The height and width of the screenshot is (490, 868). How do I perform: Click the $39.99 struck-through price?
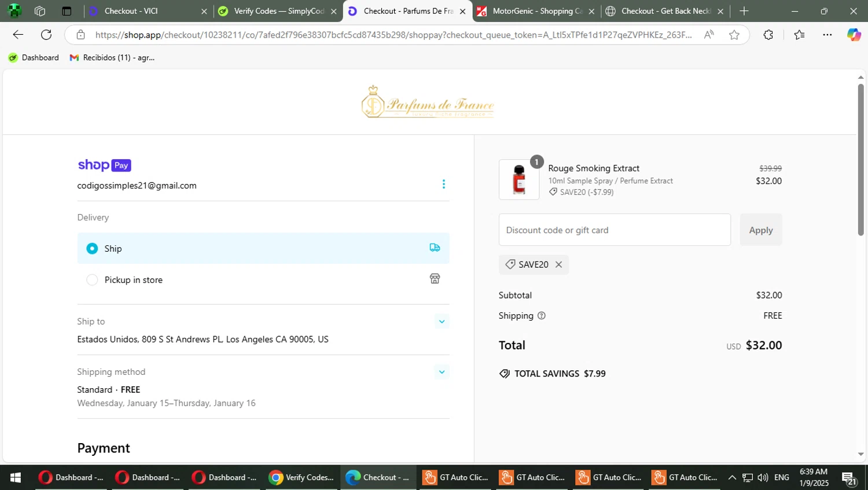pyautogui.click(x=770, y=168)
